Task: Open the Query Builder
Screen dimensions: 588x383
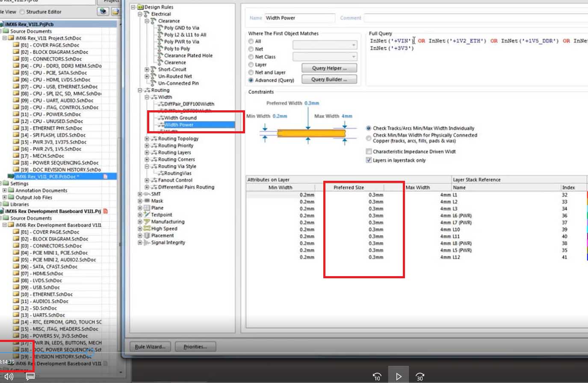Action: [x=329, y=80]
